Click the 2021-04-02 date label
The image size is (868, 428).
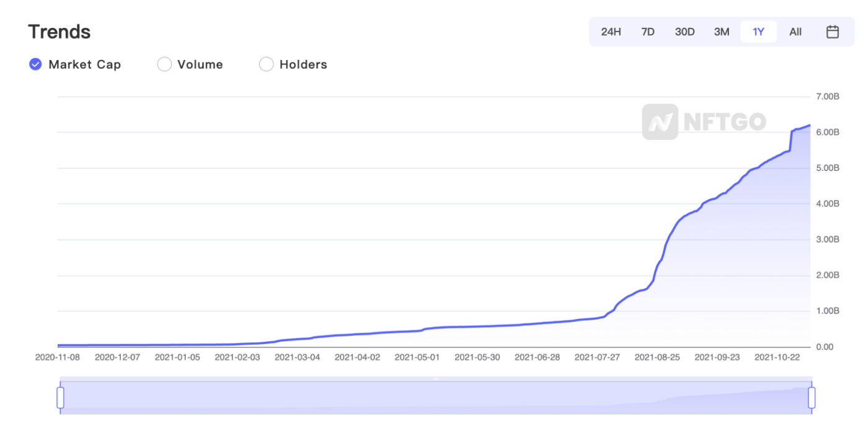coord(357,357)
